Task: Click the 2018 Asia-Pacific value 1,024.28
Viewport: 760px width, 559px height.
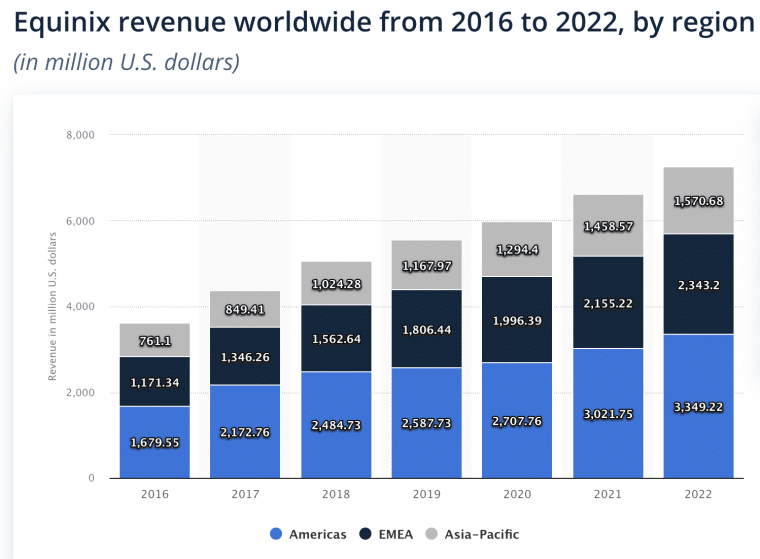Action: (x=336, y=284)
